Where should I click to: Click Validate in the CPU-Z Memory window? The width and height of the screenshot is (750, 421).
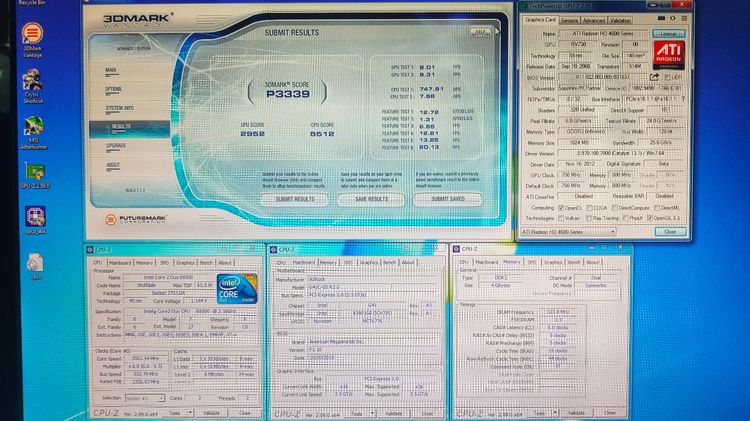click(576, 412)
